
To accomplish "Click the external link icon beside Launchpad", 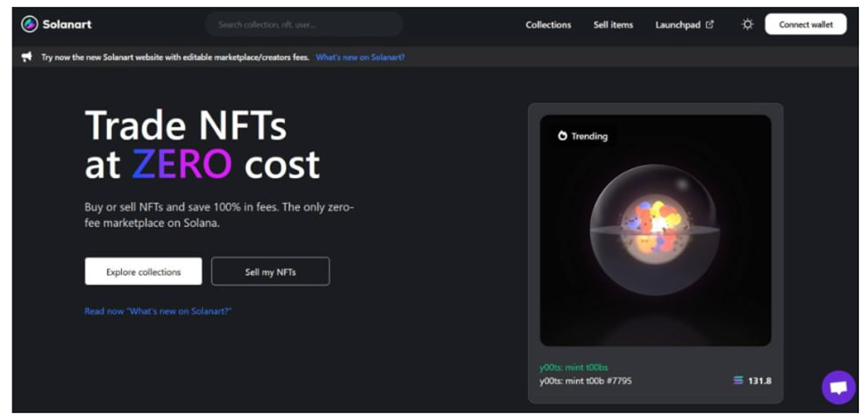I will click(x=710, y=24).
